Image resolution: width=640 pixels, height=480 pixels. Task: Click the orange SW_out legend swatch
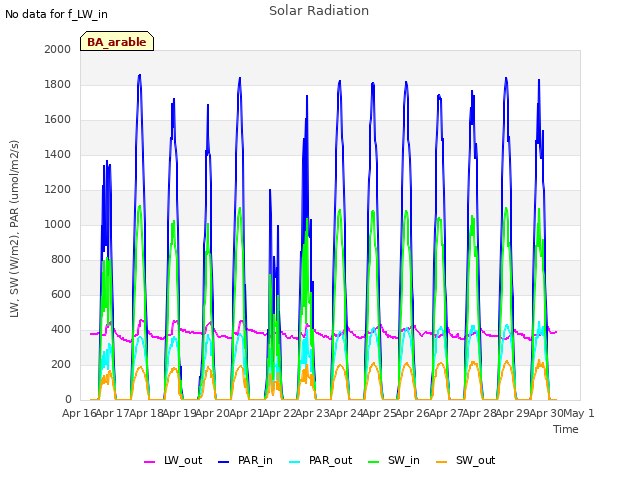(x=441, y=462)
